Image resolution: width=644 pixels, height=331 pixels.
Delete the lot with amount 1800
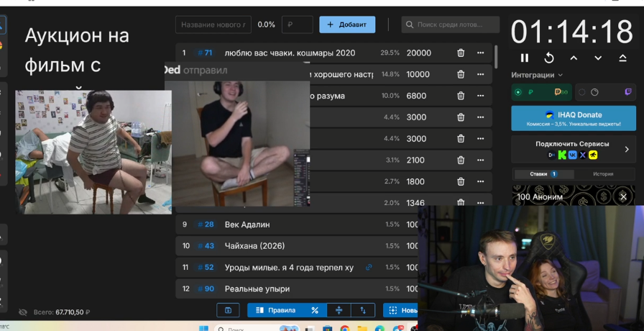click(461, 181)
